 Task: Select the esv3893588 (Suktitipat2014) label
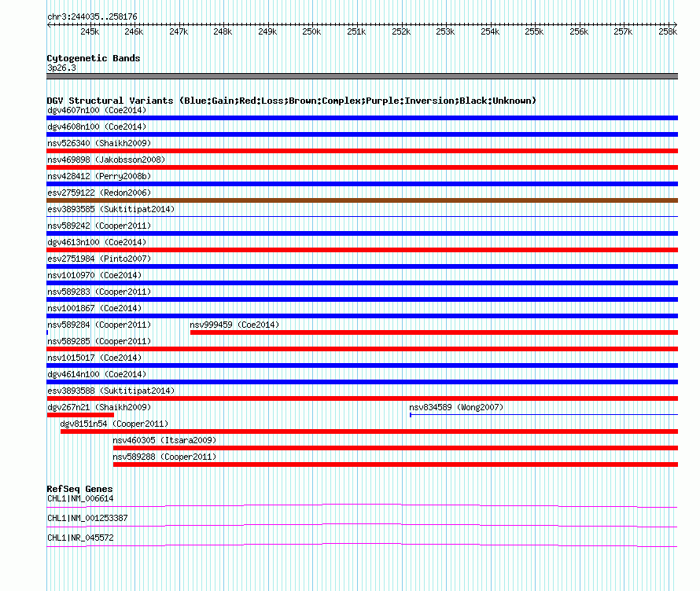pyautogui.click(x=111, y=391)
